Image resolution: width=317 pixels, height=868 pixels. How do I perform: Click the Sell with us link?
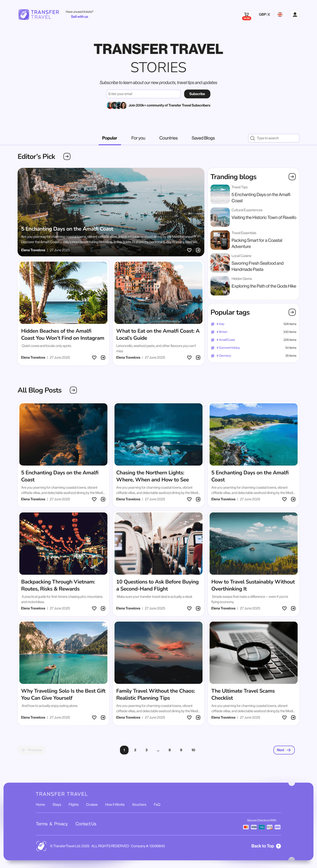coord(80,17)
